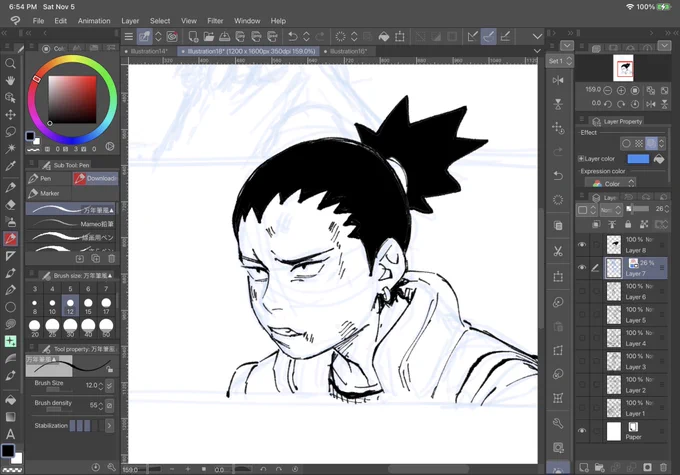Click the Flip horizontal icon in side bar
Screen dimensions: 680x475
coord(558,80)
